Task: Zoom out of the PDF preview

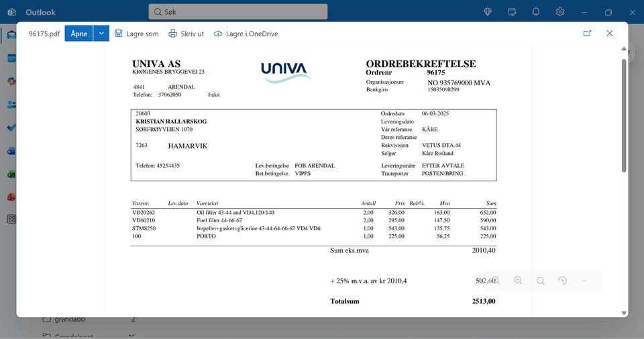Action: click(x=518, y=281)
